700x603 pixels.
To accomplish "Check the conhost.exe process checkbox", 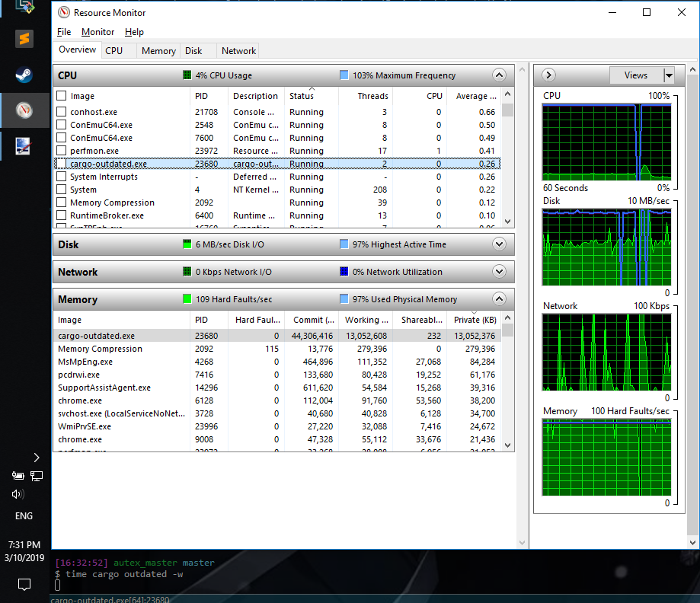I will click(62, 112).
